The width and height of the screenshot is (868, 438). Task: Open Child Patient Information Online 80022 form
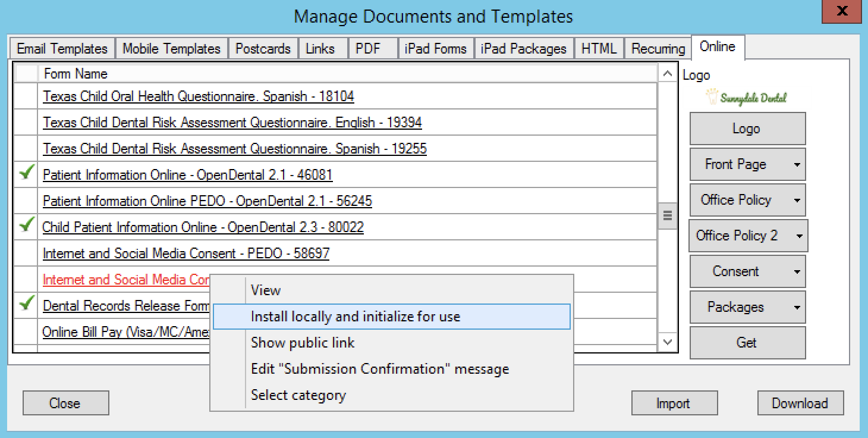tap(203, 227)
